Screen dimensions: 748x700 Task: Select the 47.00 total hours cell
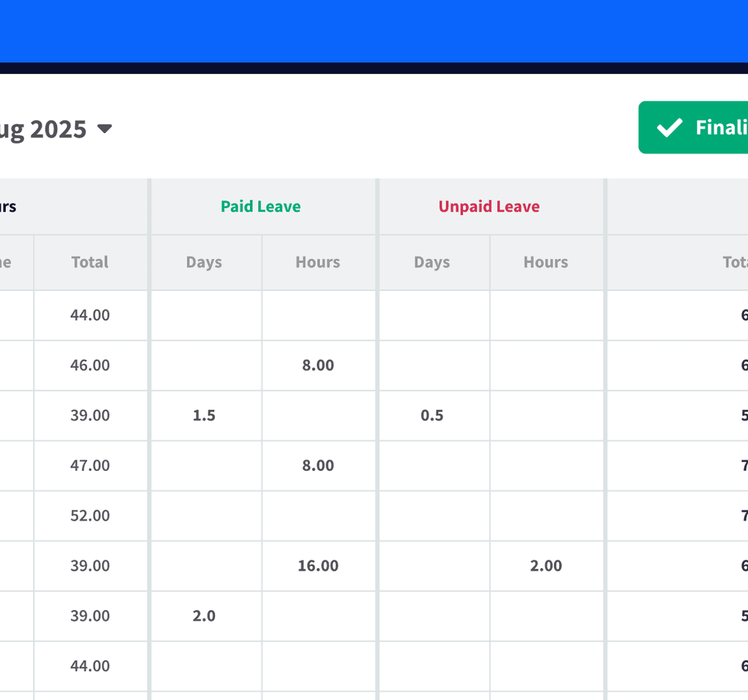click(x=90, y=466)
